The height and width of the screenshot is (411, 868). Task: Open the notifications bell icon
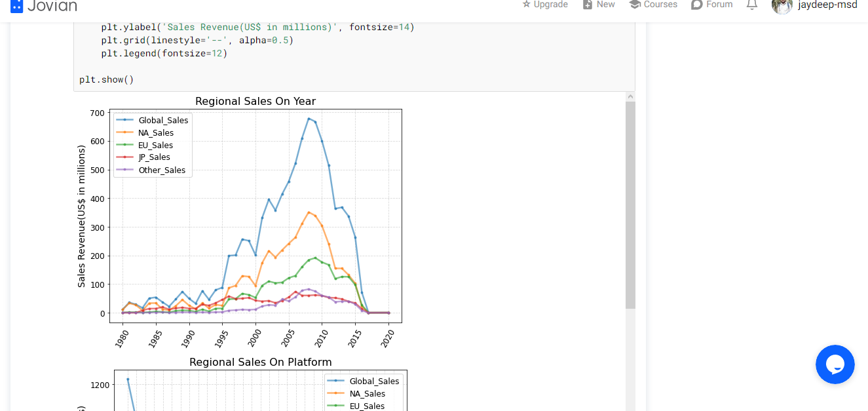(752, 4)
